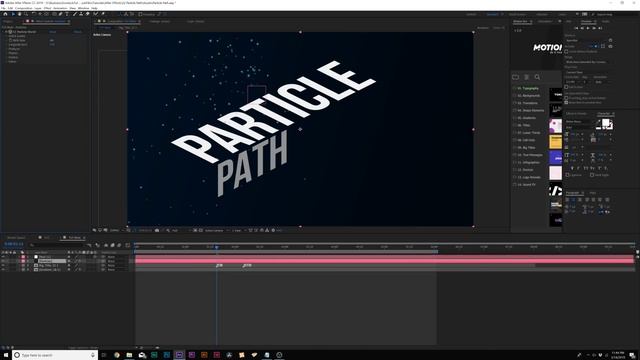The width and height of the screenshot is (640, 360).
Task: Open the Effect menu
Action: coord(47,8)
